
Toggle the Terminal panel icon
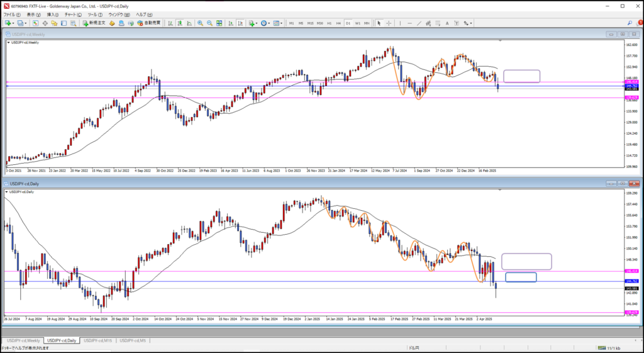64,23
